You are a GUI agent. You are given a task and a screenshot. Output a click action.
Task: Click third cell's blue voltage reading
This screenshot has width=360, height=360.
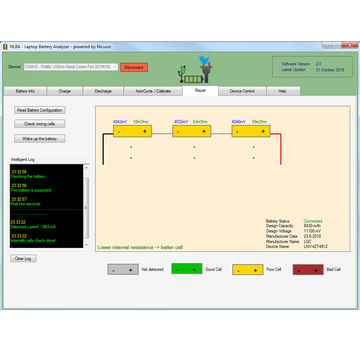point(239,122)
